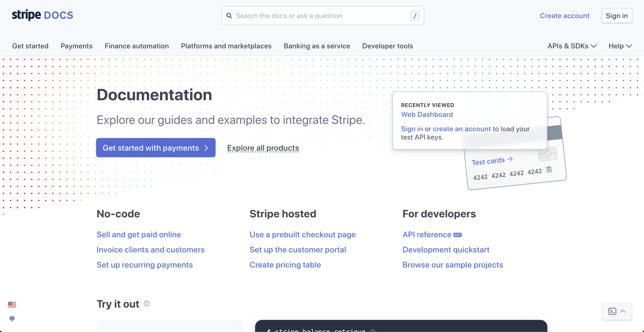
Task: Click the For developers section heading
Action: pos(439,214)
